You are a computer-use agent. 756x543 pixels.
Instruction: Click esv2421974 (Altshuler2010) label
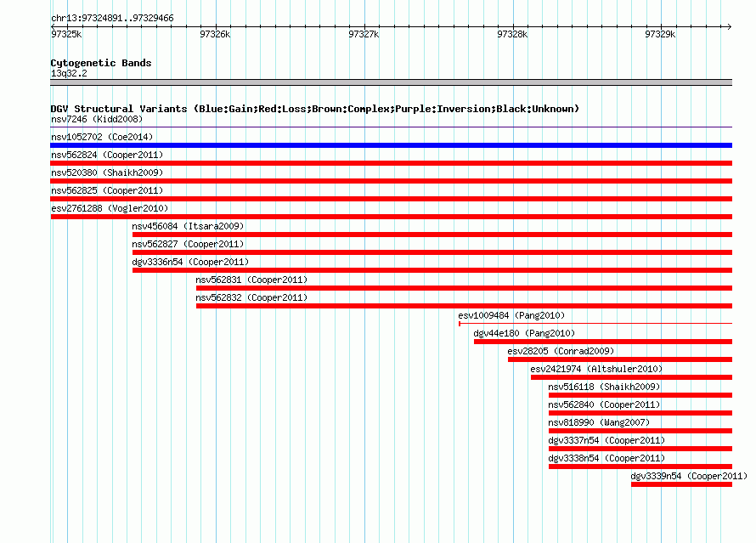click(596, 369)
